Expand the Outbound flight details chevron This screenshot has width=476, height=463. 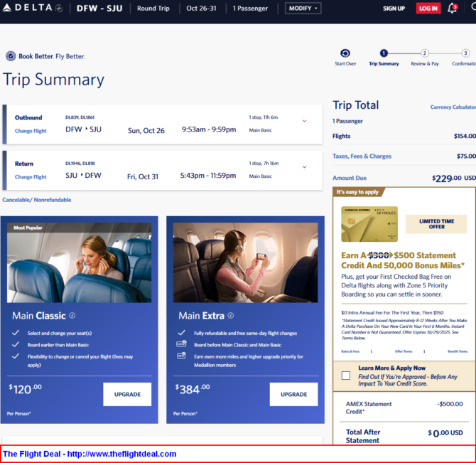coord(305,121)
